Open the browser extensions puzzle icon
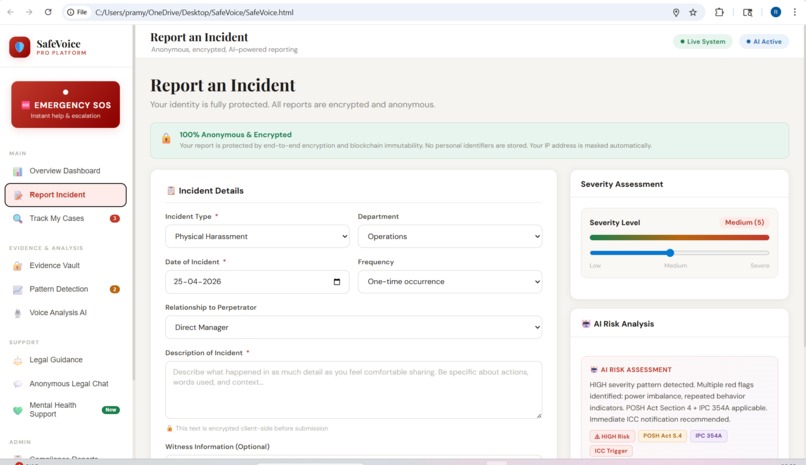This screenshot has width=806, height=465. click(719, 12)
